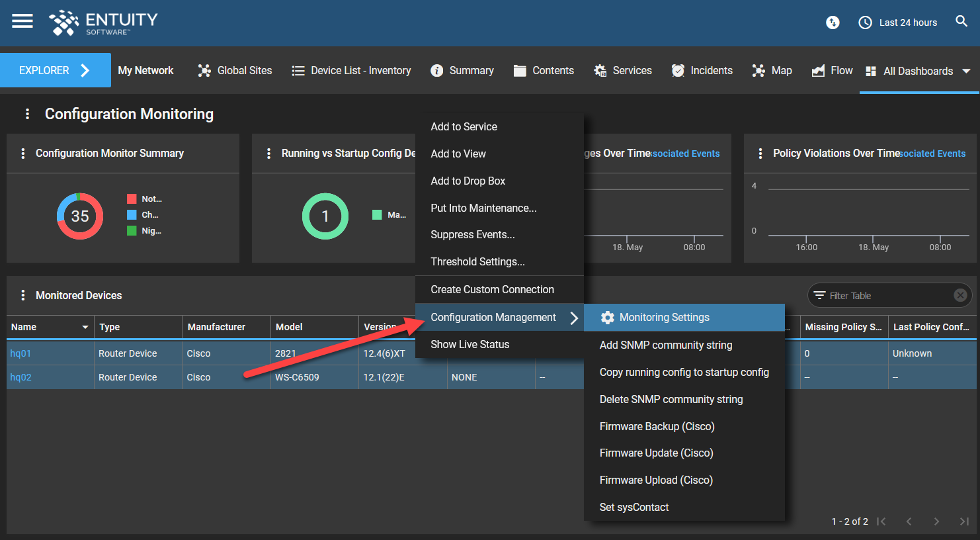Screen dimensions: 980x540
Task: Go to first page of table
Action: [x=881, y=521]
